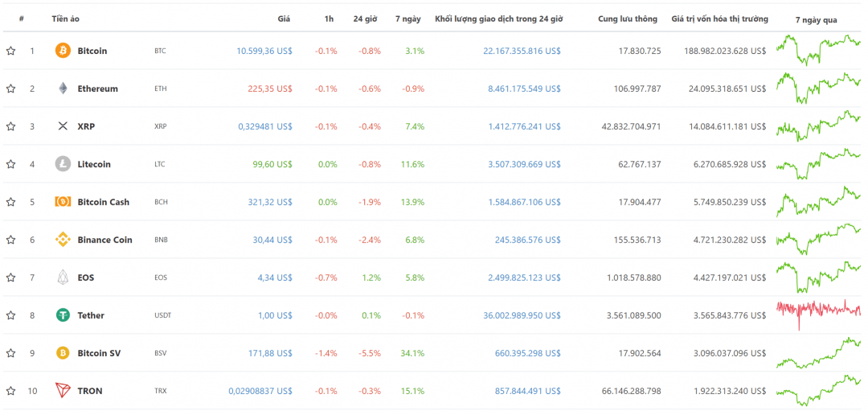Toggle the Bitcoin SV favorite star
Image resolution: width=868 pixels, height=411 pixels.
(10, 353)
